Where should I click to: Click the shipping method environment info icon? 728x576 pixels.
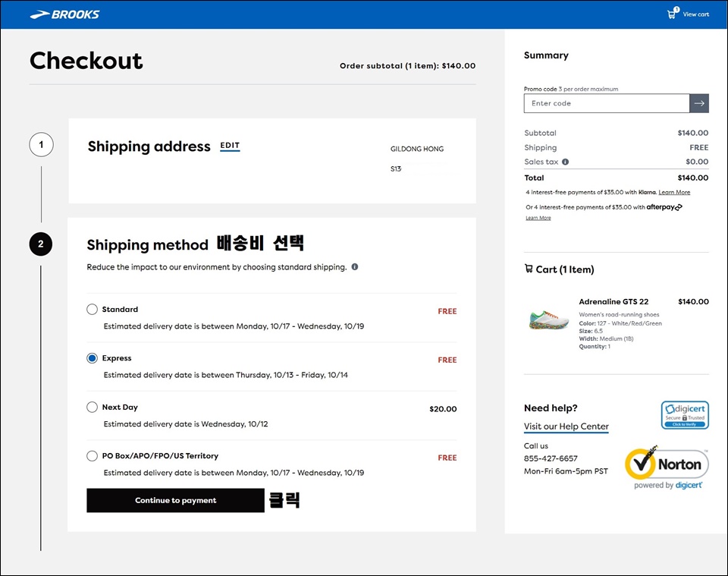point(355,266)
